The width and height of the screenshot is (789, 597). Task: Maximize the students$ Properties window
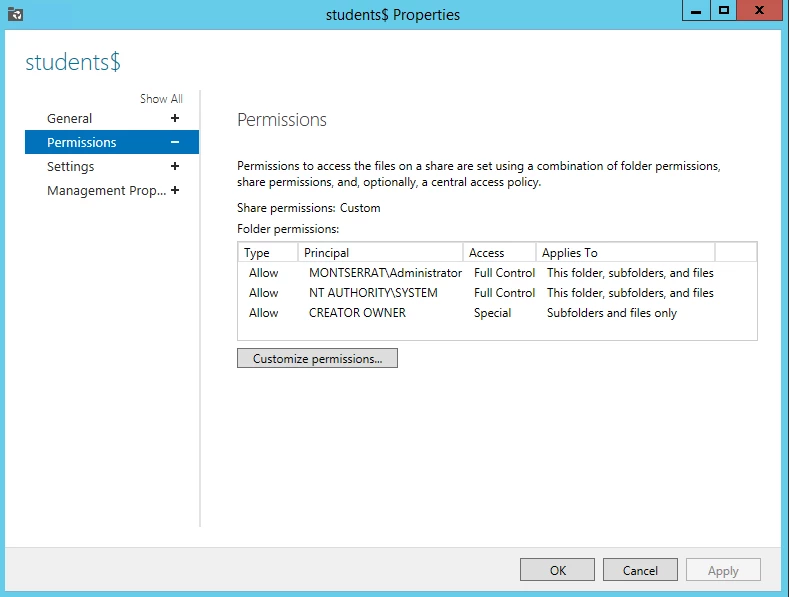click(724, 10)
